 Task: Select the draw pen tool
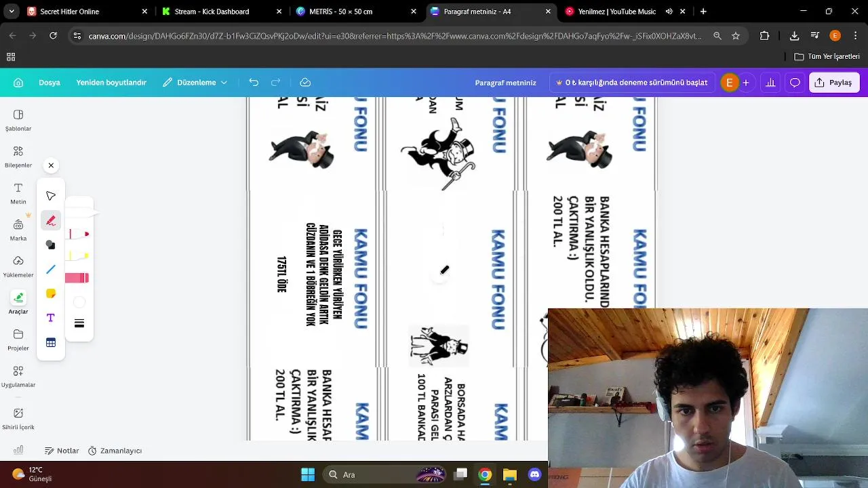pyautogui.click(x=51, y=220)
